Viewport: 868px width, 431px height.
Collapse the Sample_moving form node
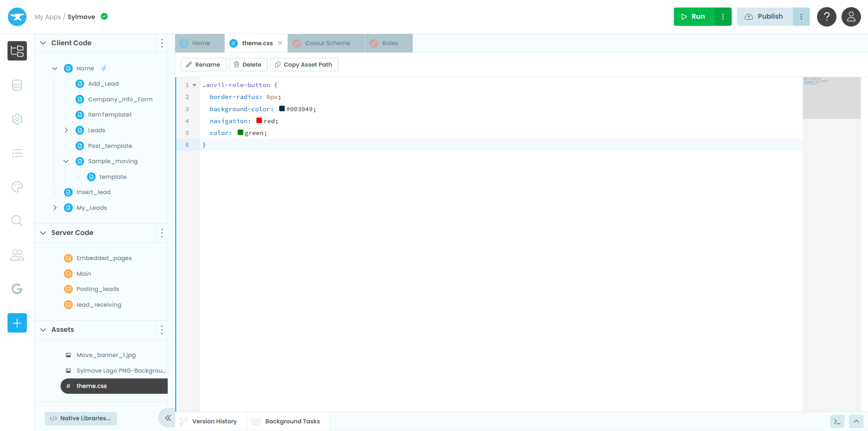[66, 161]
